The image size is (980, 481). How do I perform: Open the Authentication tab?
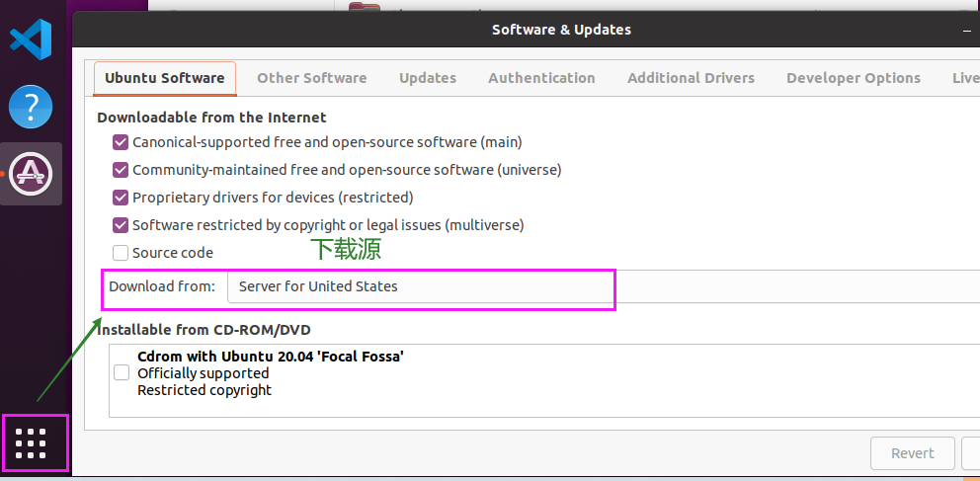pyautogui.click(x=541, y=78)
